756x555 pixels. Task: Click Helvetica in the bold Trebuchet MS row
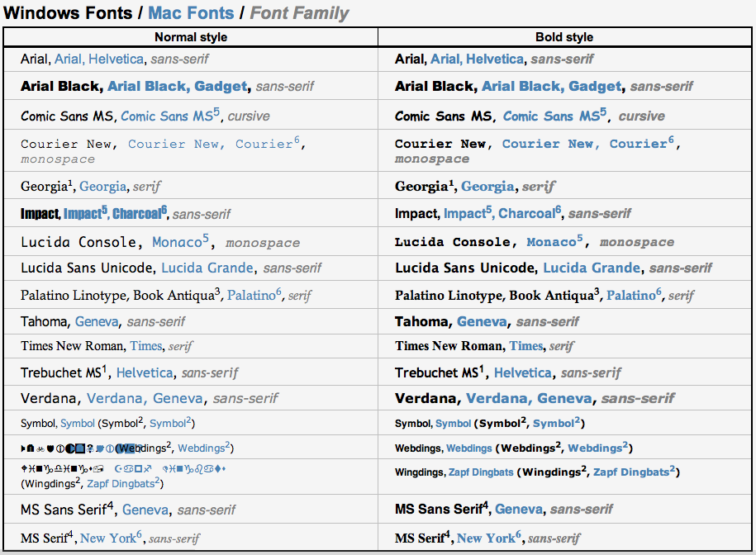[x=523, y=372]
